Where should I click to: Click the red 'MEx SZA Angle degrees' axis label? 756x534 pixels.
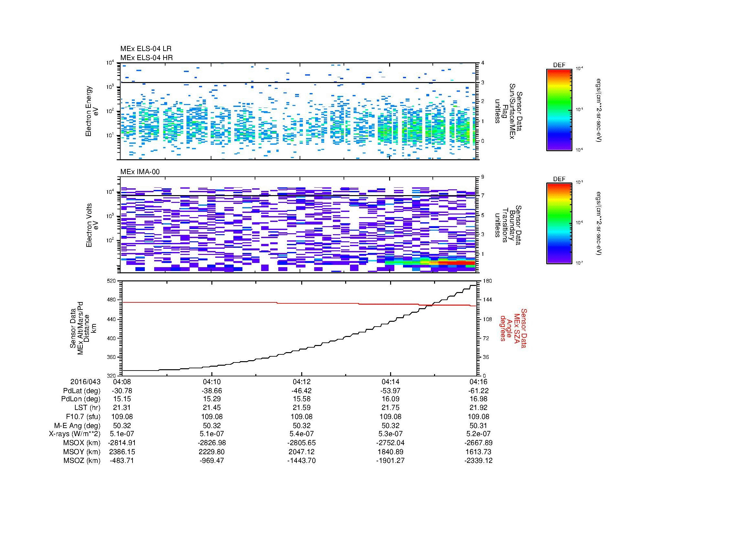(513, 328)
